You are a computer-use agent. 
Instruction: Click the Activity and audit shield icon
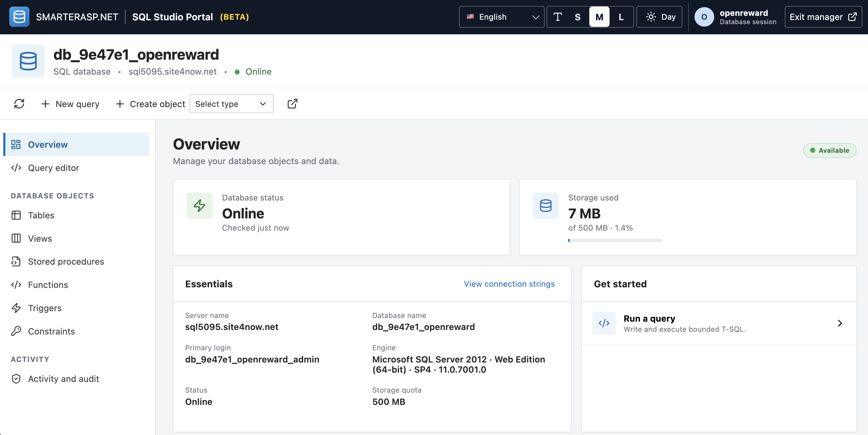(x=16, y=379)
